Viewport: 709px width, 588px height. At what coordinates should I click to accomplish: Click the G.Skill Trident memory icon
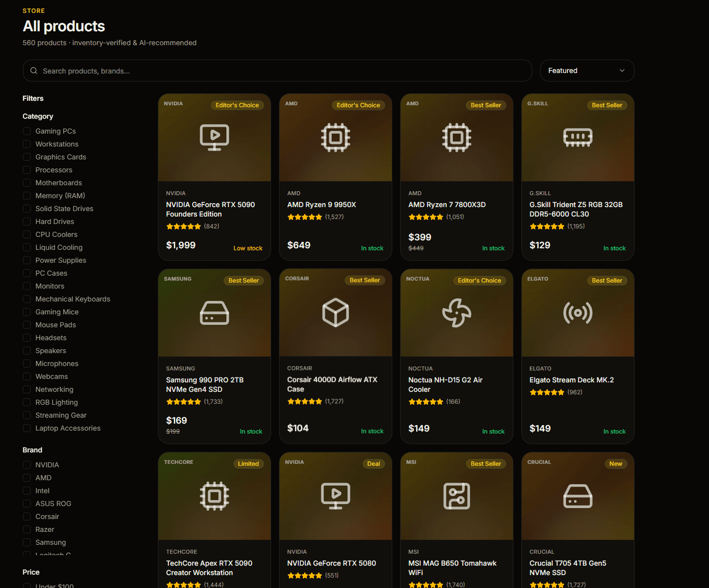(578, 137)
